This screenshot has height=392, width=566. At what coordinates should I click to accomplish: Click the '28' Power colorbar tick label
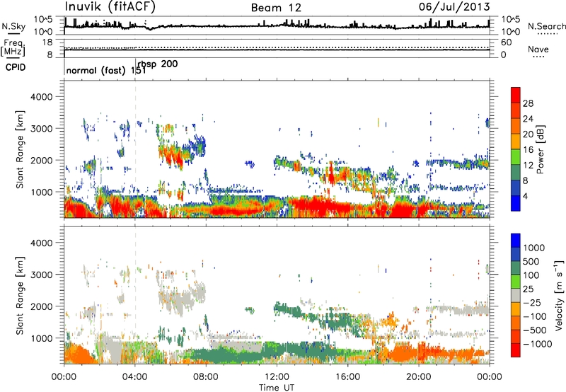(528, 103)
